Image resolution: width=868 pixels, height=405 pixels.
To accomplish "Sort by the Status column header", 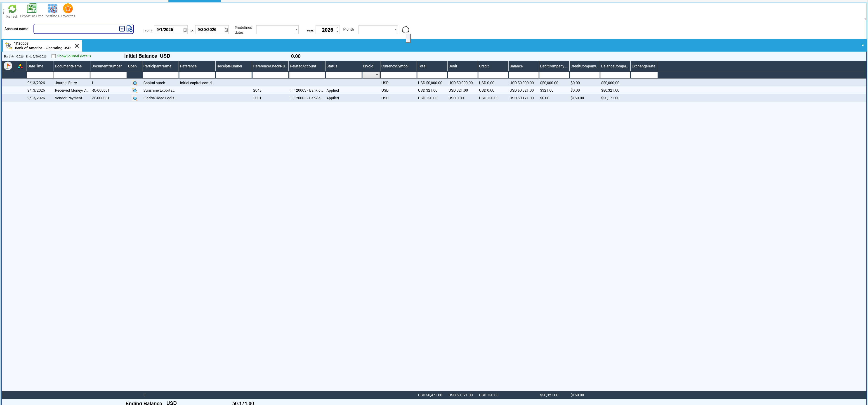I will coord(343,66).
